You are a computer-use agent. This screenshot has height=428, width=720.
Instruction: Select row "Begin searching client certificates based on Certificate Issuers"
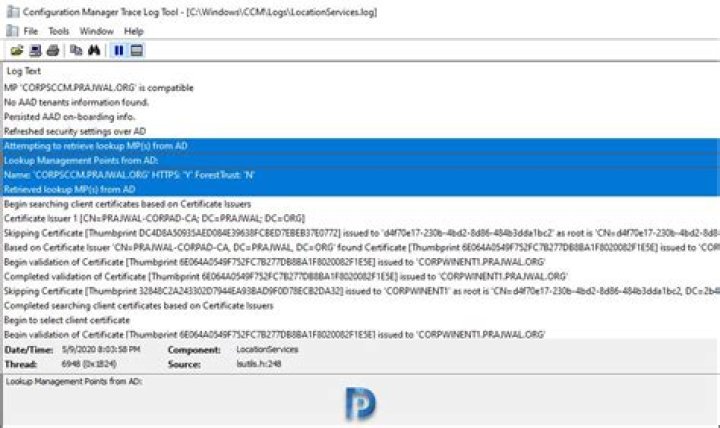click(x=360, y=204)
